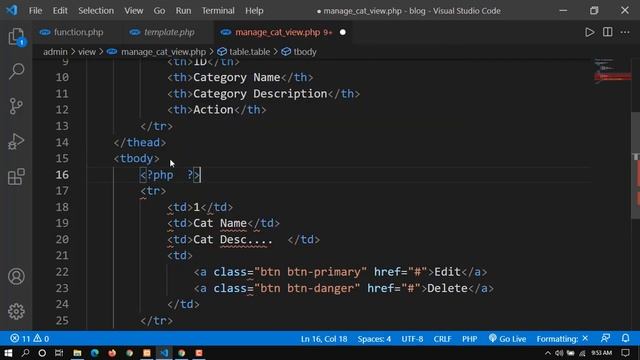Click line number 16 in gutter

tap(62, 175)
